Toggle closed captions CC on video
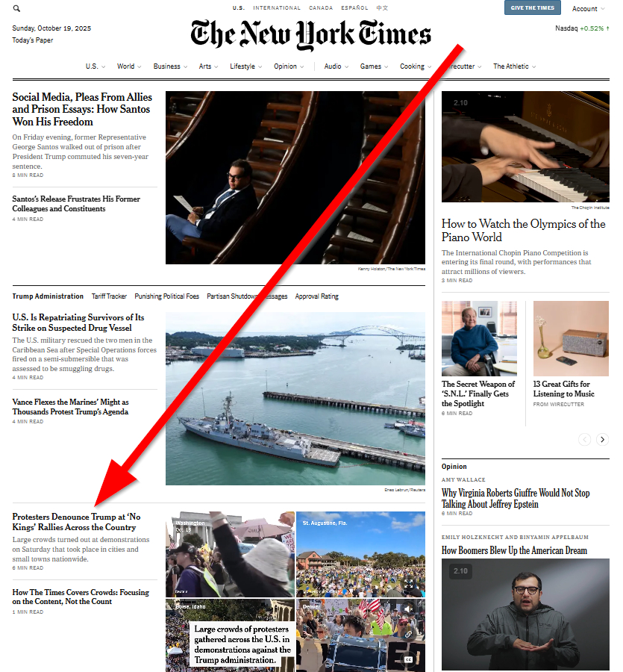The width and height of the screenshot is (623, 672). pyautogui.click(x=408, y=659)
